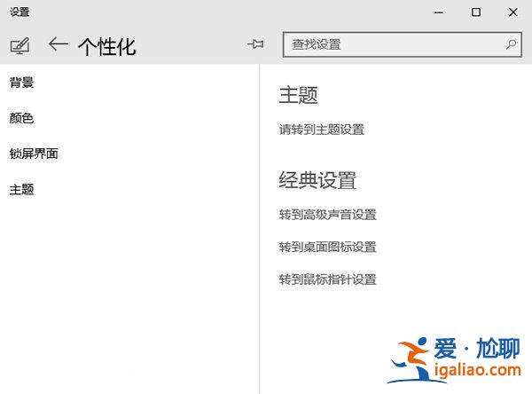Image resolution: width=532 pixels, height=394 pixels.
Task: Go back using the arrow button
Action: tap(58, 44)
